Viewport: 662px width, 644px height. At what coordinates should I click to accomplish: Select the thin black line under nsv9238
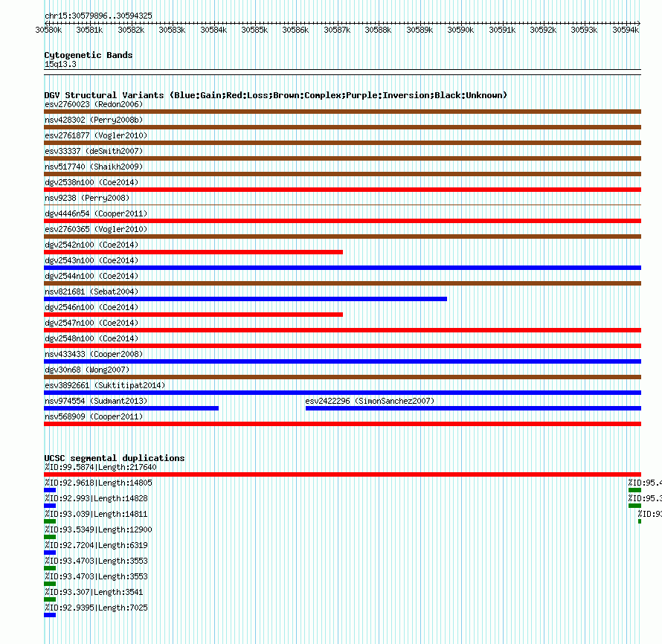click(x=342, y=205)
